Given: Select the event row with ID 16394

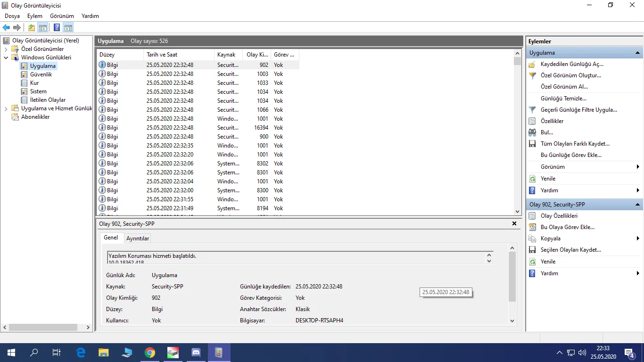Looking at the screenshot, I should click(x=198, y=128).
